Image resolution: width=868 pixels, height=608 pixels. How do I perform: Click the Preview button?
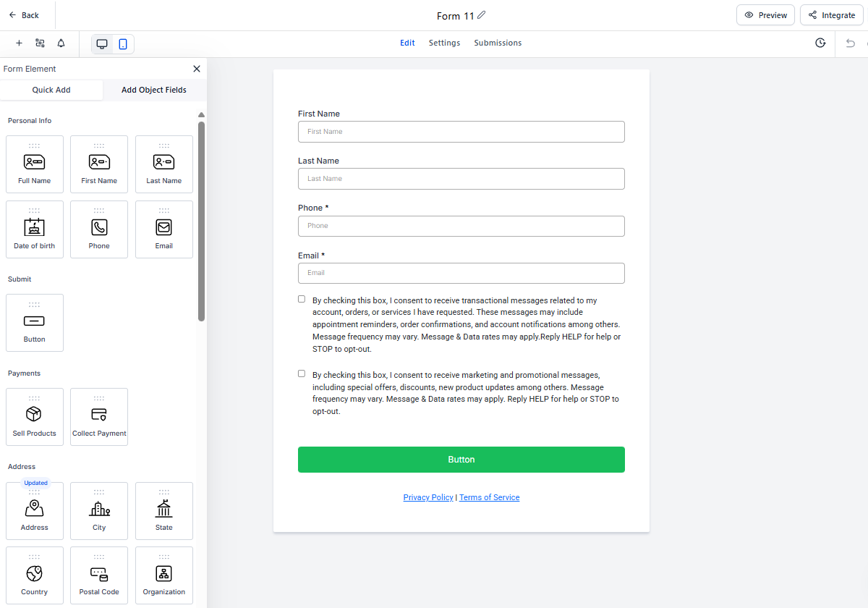(x=765, y=15)
